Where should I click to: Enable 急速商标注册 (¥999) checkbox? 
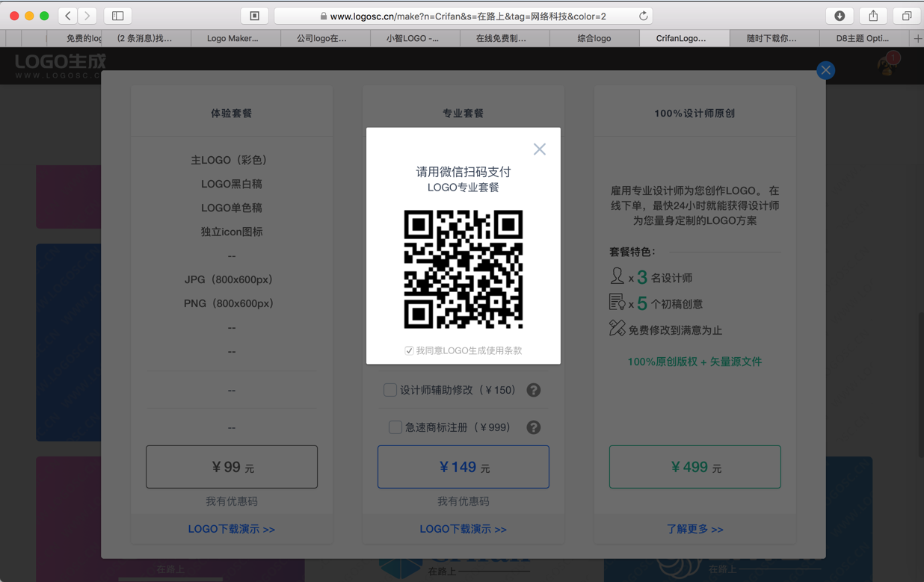pyautogui.click(x=395, y=427)
